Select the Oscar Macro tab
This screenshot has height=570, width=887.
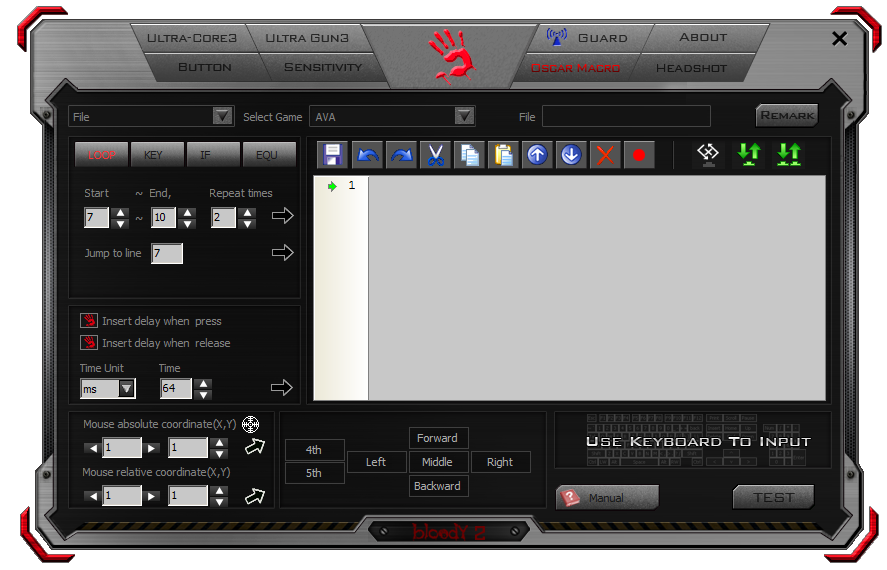(x=575, y=68)
